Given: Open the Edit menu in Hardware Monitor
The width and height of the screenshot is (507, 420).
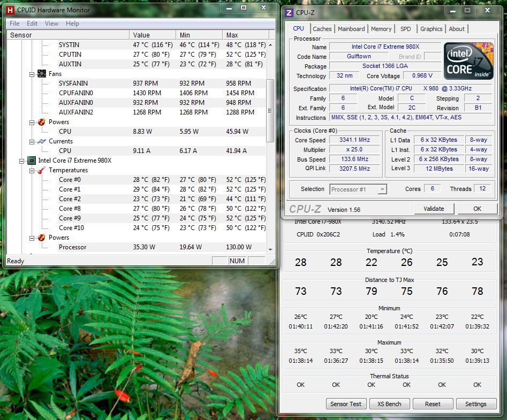Looking at the screenshot, I should (x=32, y=23).
